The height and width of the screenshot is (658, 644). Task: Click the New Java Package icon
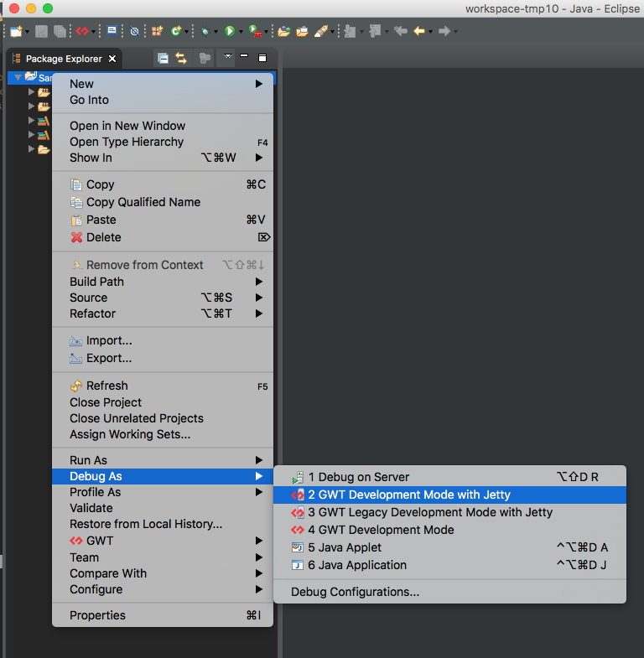tap(157, 32)
